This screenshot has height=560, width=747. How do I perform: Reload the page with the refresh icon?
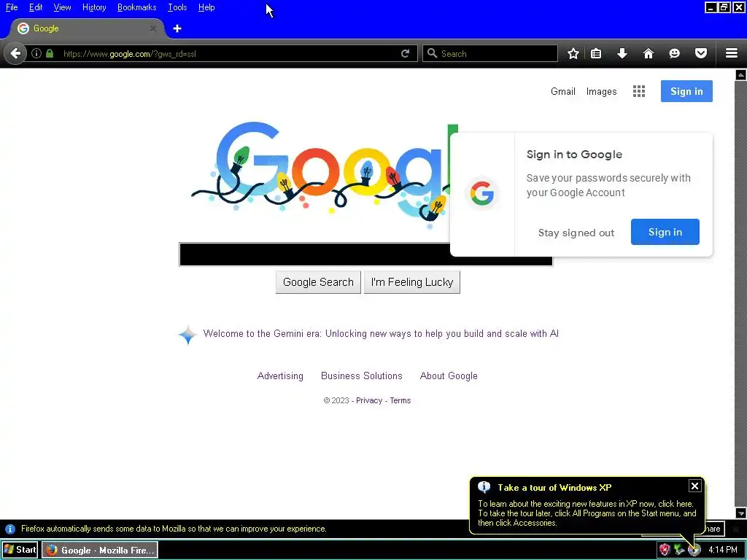coord(405,53)
